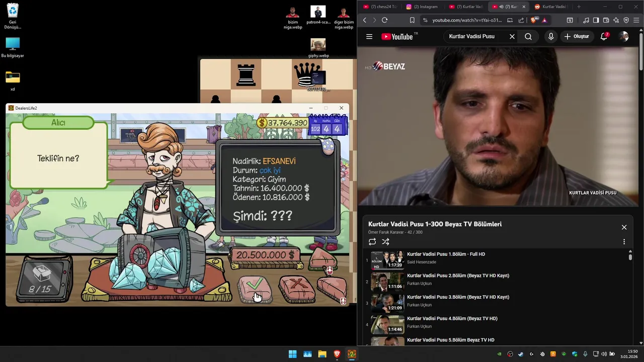Close the playlist panel
The height and width of the screenshot is (362, 644).
pyautogui.click(x=624, y=227)
